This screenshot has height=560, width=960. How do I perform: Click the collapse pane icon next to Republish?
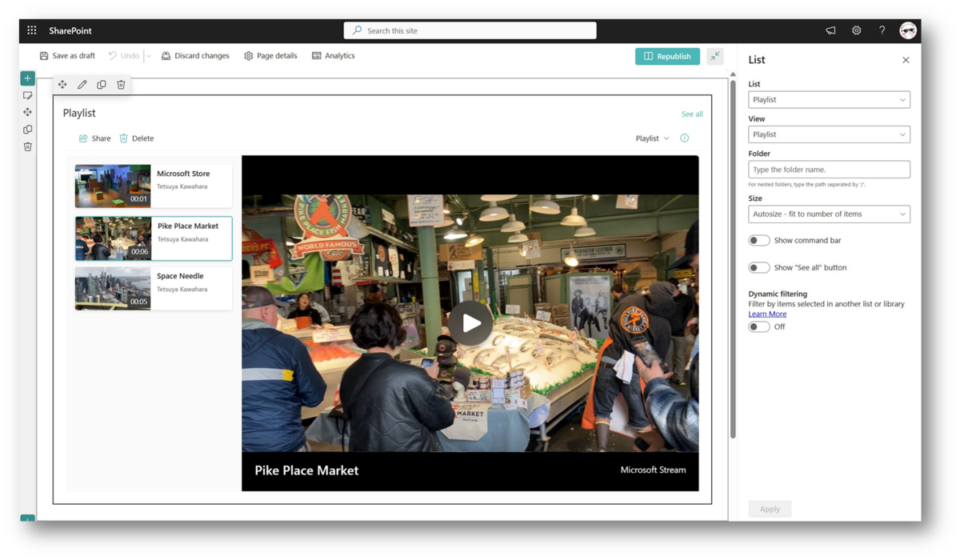[x=714, y=56]
